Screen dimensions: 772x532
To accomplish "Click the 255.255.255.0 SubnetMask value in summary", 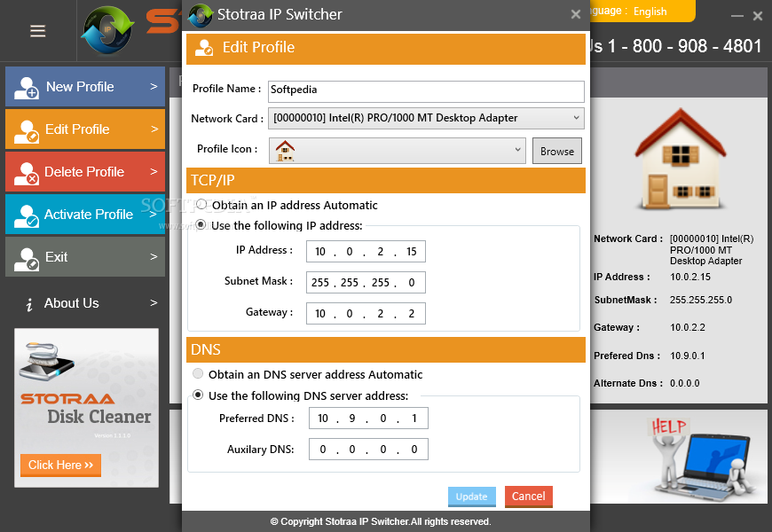I will coord(701,300).
